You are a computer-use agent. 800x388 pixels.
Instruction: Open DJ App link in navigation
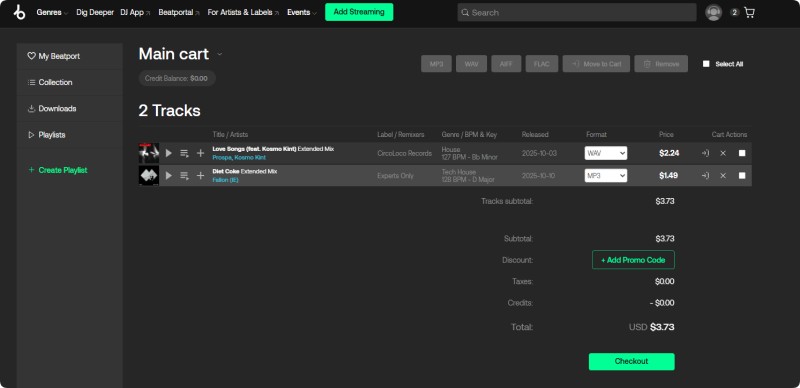coord(135,12)
